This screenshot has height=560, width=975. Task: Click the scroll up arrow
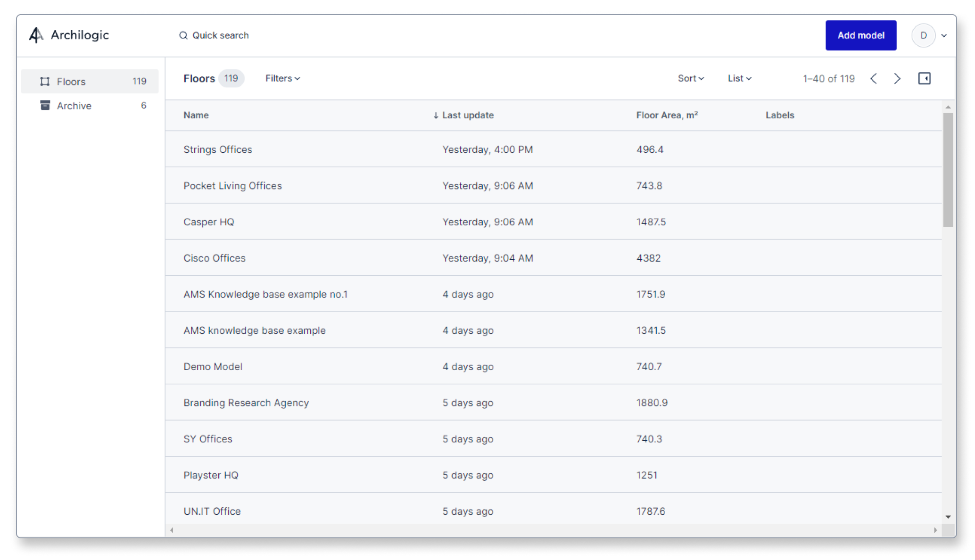(x=948, y=107)
